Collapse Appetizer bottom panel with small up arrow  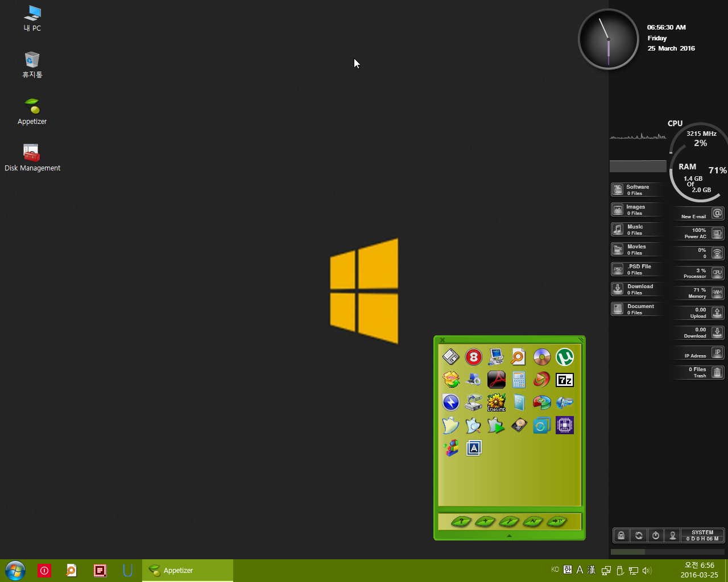click(509, 535)
